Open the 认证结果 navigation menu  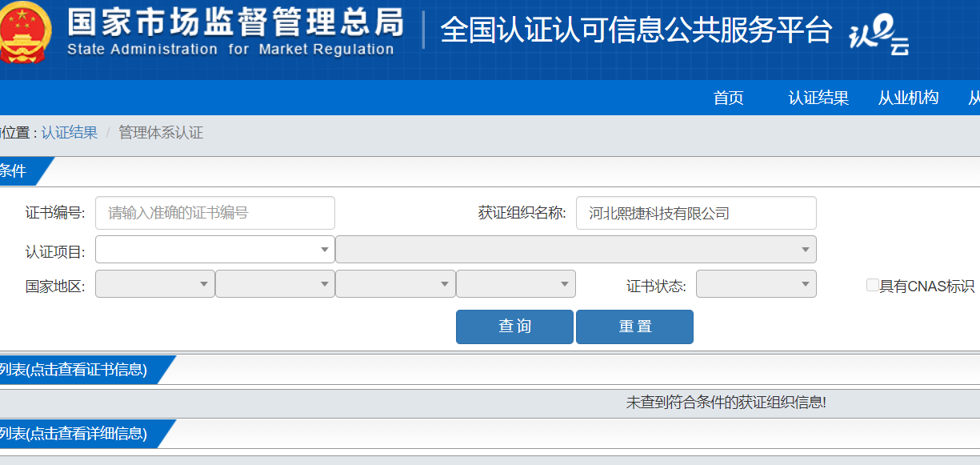[x=818, y=98]
